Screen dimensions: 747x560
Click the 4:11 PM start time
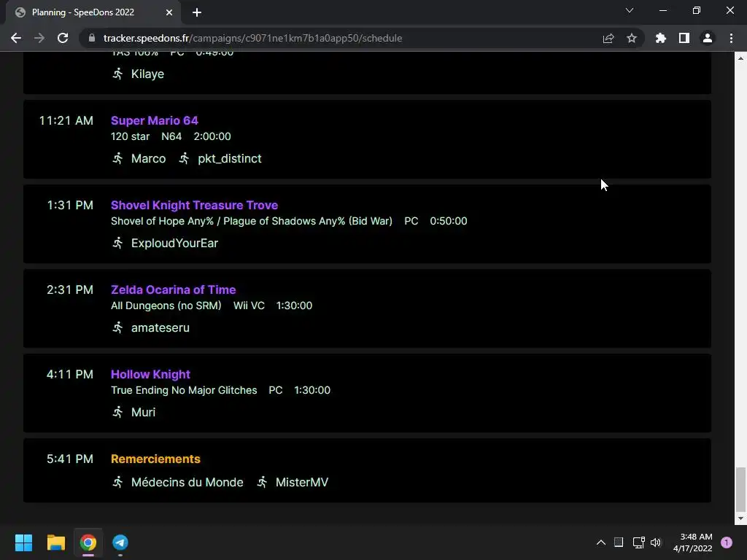coord(70,374)
